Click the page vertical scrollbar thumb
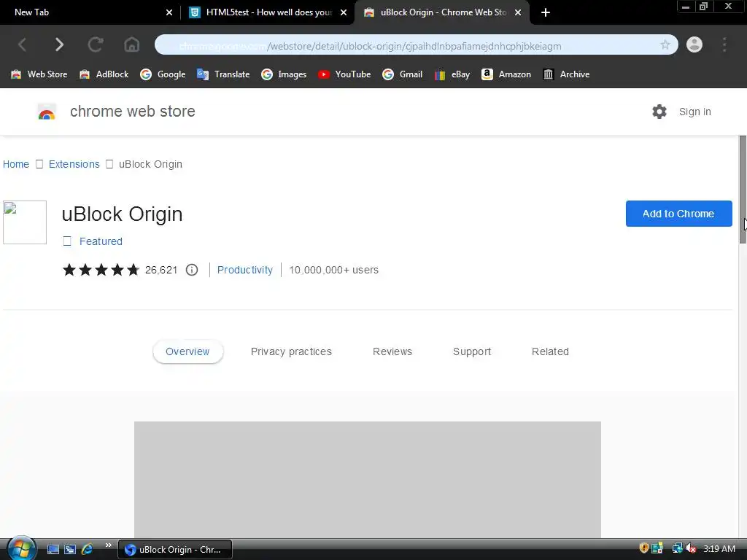This screenshot has height=560, width=747. coord(743,190)
